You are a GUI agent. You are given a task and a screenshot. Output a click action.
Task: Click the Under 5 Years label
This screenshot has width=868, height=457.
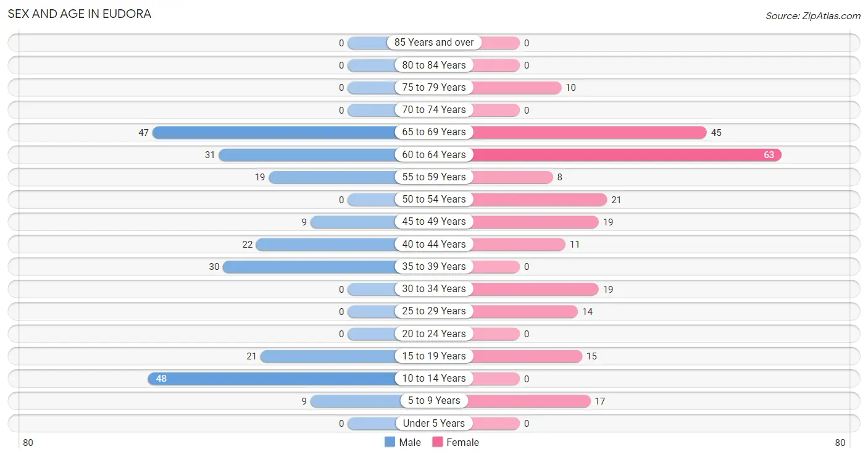pos(434,423)
